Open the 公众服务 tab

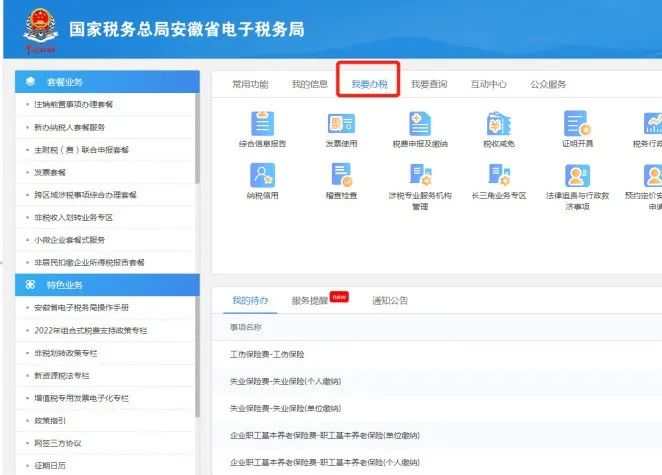(548, 84)
